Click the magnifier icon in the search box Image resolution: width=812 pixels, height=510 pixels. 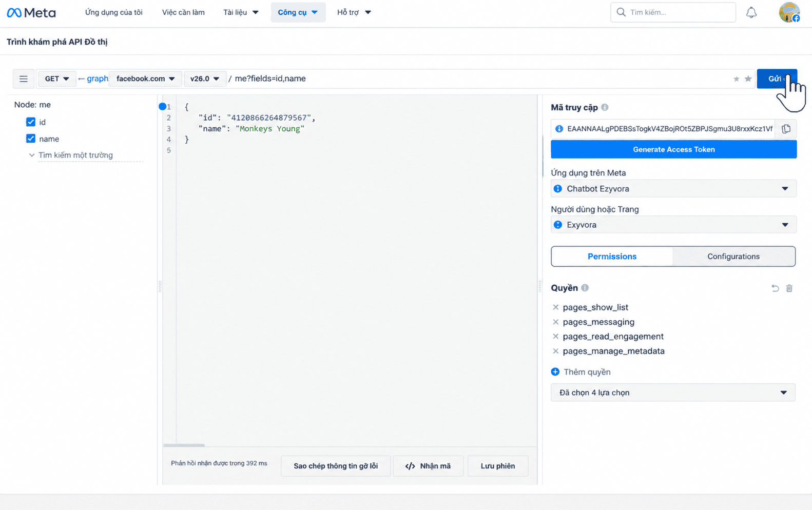(621, 12)
